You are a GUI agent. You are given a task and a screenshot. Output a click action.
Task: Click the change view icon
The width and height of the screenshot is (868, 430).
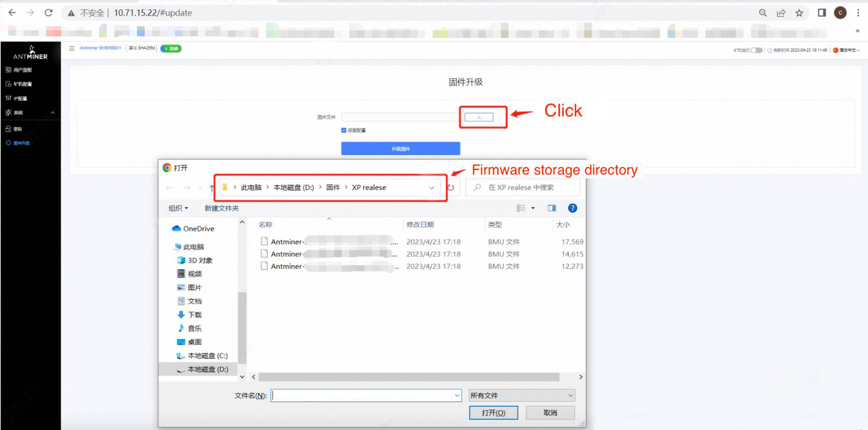click(x=521, y=208)
